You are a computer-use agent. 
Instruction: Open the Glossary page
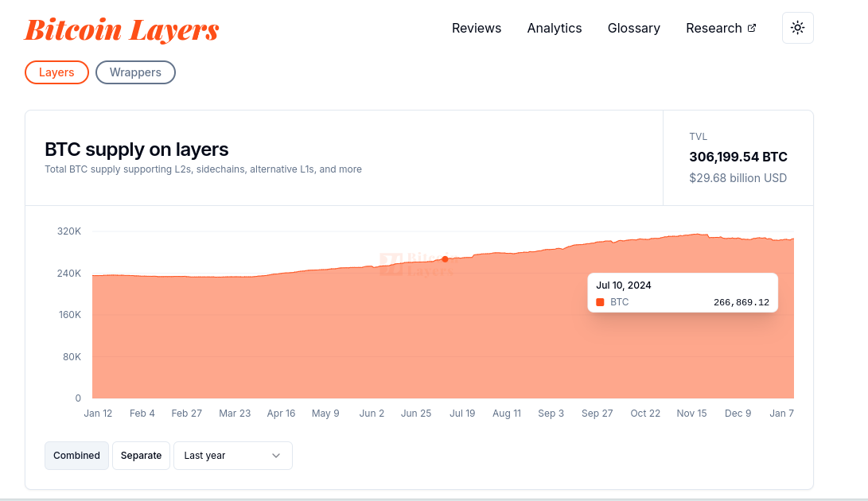coord(633,28)
